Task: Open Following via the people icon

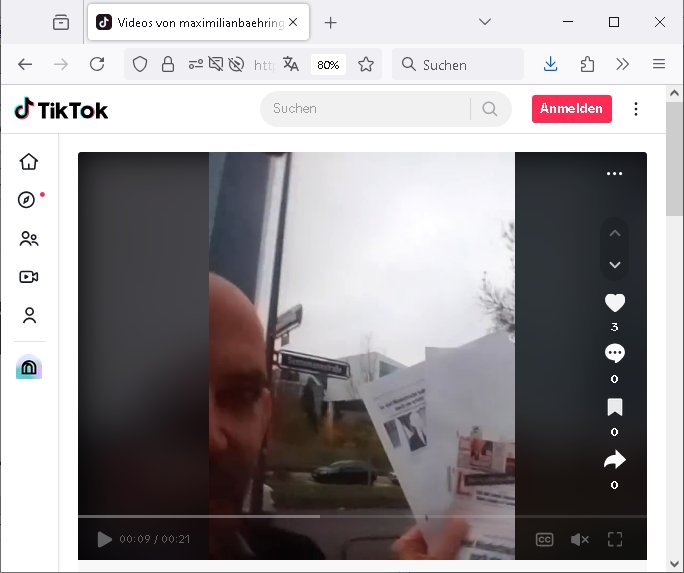Action: click(x=29, y=239)
